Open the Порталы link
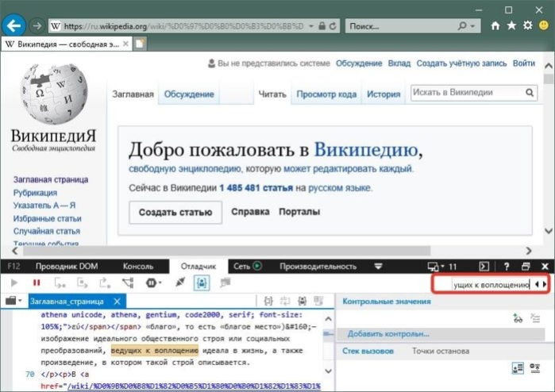Screen dimensions: 555x392 coord(299,212)
